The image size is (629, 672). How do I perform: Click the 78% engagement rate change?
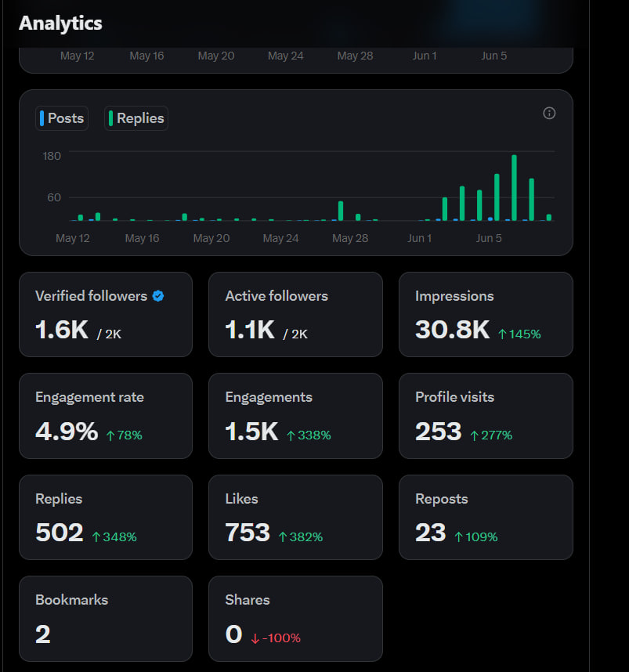[125, 435]
